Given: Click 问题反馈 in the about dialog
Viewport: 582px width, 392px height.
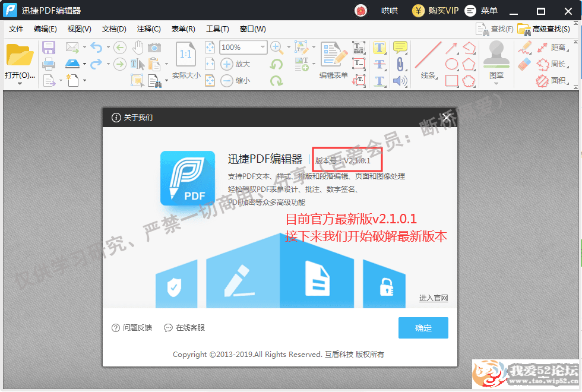Looking at the screenshot, I should point(132,328).
